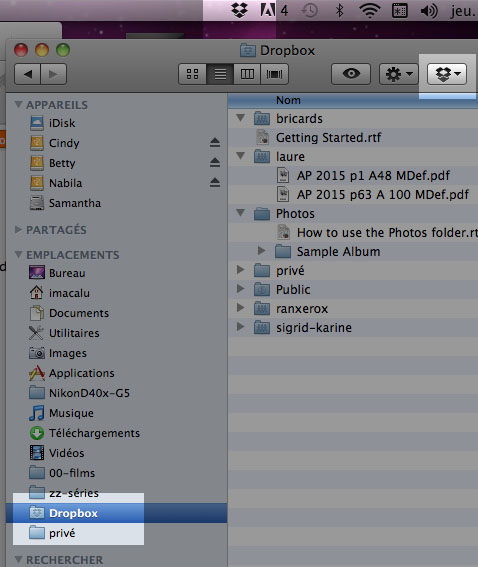
Task: Expand the privé folder in list
Action: click(240, 270)
